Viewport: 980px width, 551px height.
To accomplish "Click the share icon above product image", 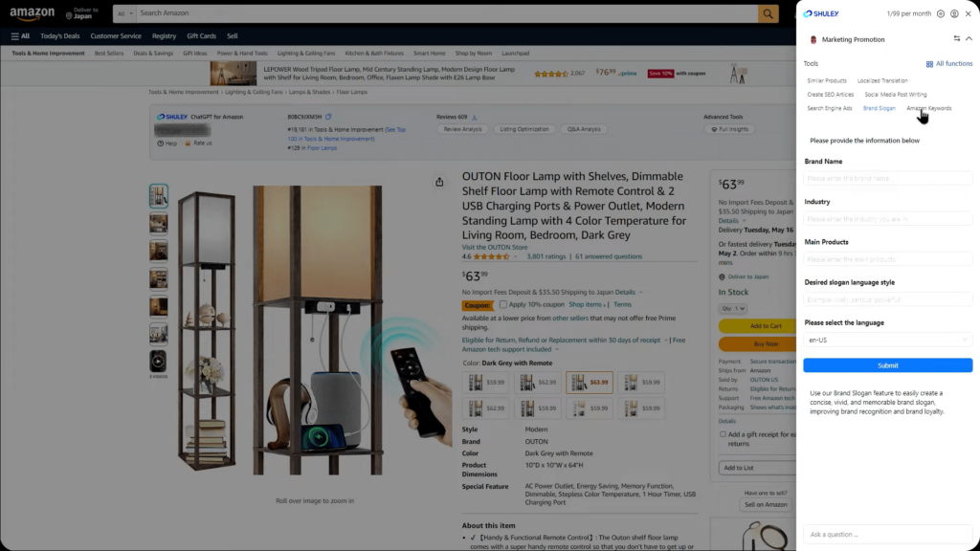I will 439,182.
